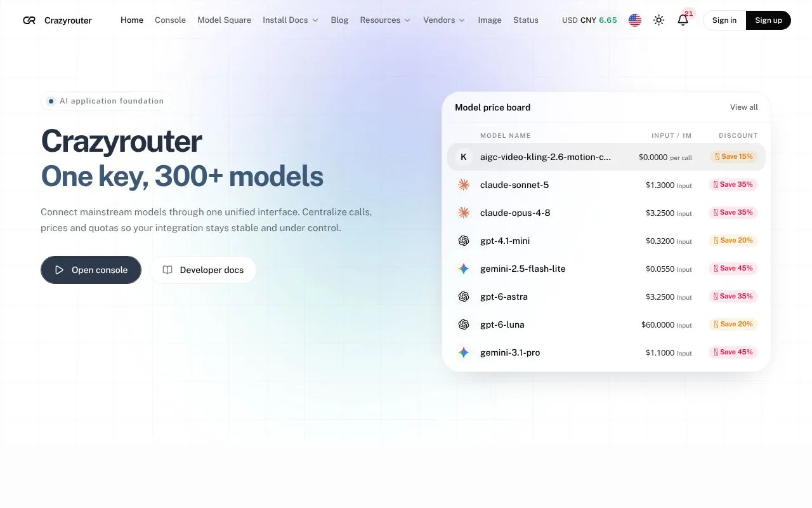Expand the Install Docs dropdown
The width and height of the screenshot is (812, 508).
(291, 20)
